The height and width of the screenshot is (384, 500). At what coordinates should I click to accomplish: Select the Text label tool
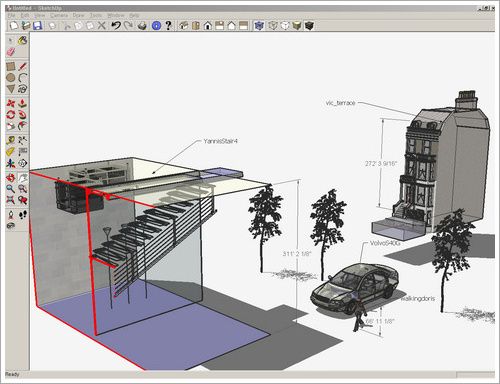(x=22, y=152)
